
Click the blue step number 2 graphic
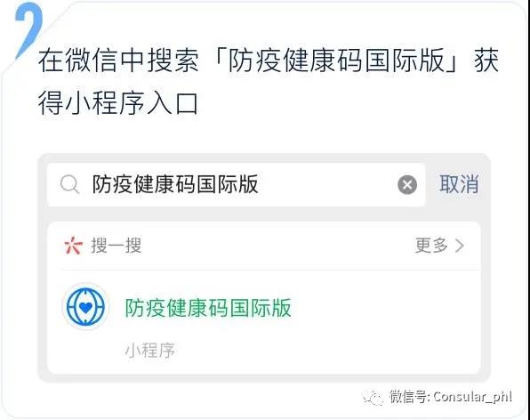(28, 28)
